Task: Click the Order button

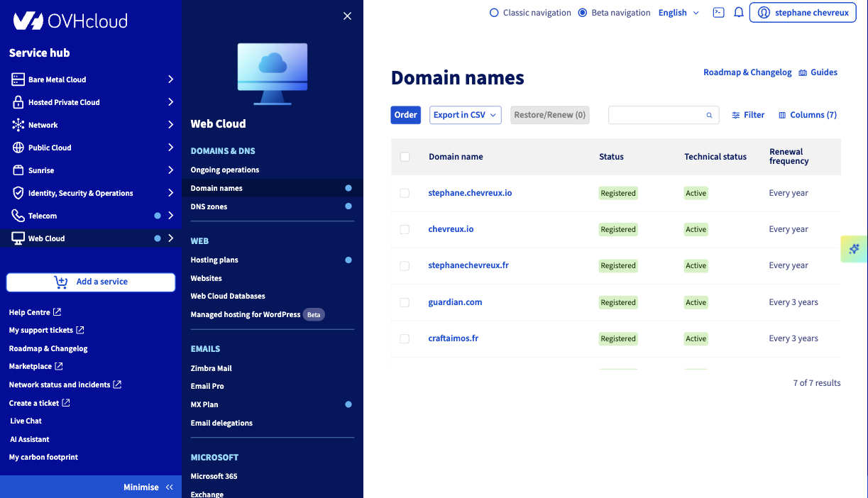Action: [405, 114]
